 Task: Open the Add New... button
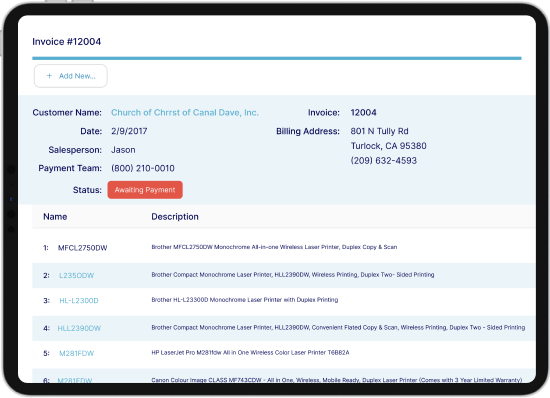(x=71, y=76)
